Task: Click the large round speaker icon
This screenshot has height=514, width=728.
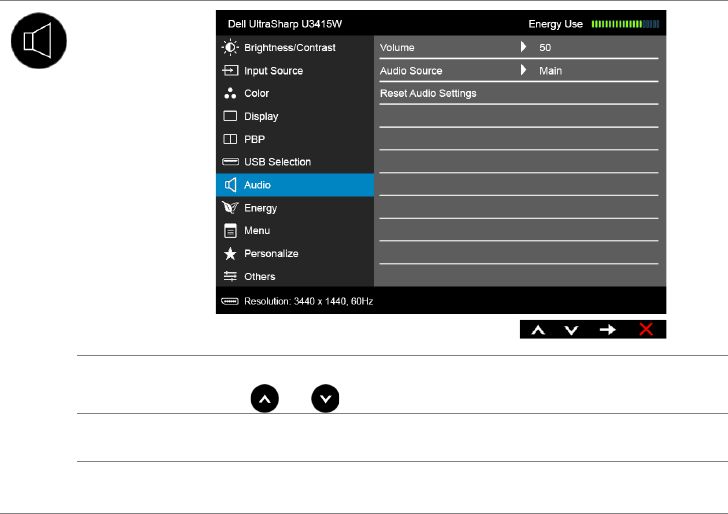Action: (x=39, y=41)
